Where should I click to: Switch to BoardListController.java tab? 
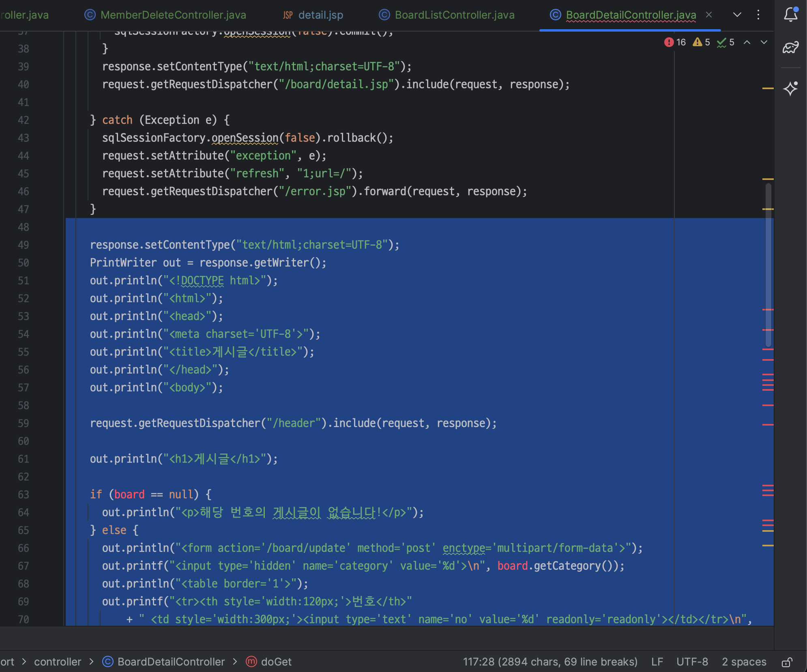click(454, 15)
